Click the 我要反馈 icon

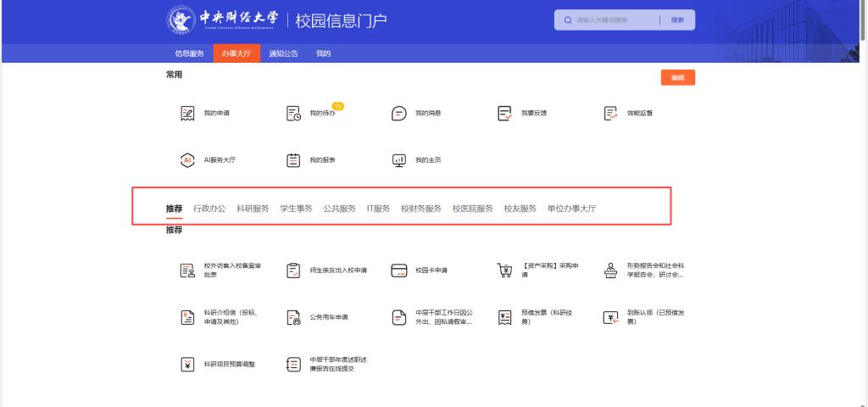504,113
